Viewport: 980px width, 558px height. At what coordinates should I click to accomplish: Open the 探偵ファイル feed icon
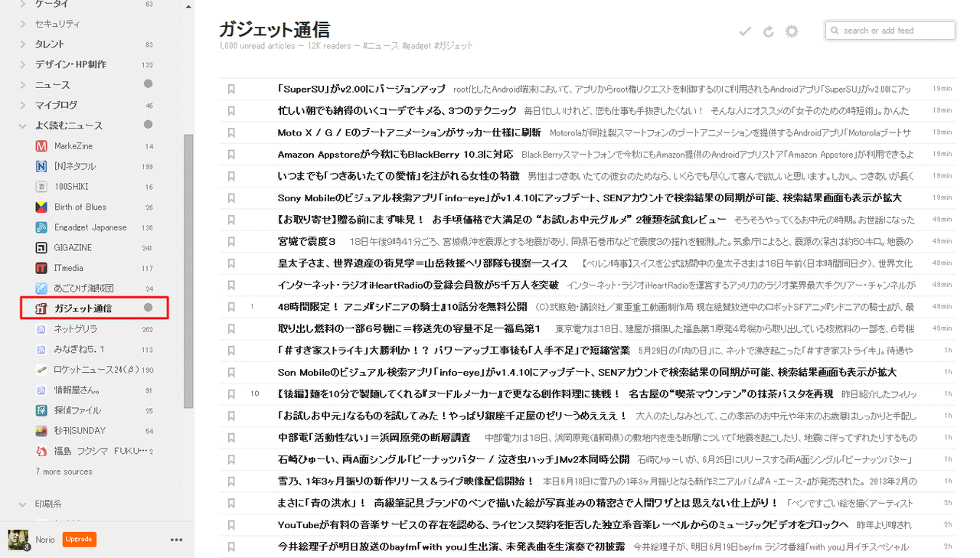click(41, 410)
